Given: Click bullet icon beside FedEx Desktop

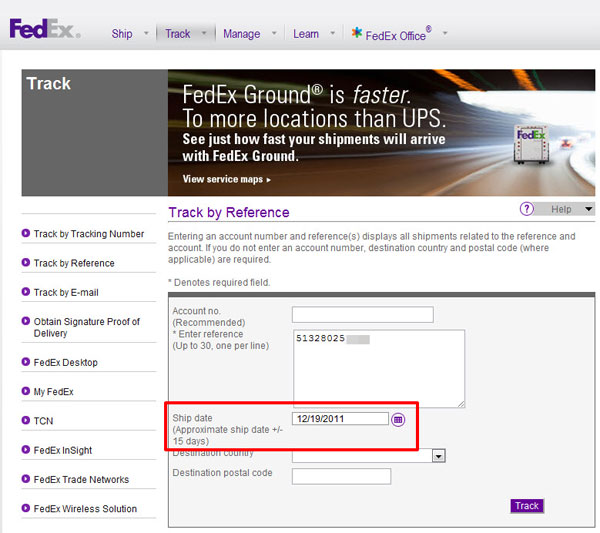Looking at the screenshot, I should [26, 362].
